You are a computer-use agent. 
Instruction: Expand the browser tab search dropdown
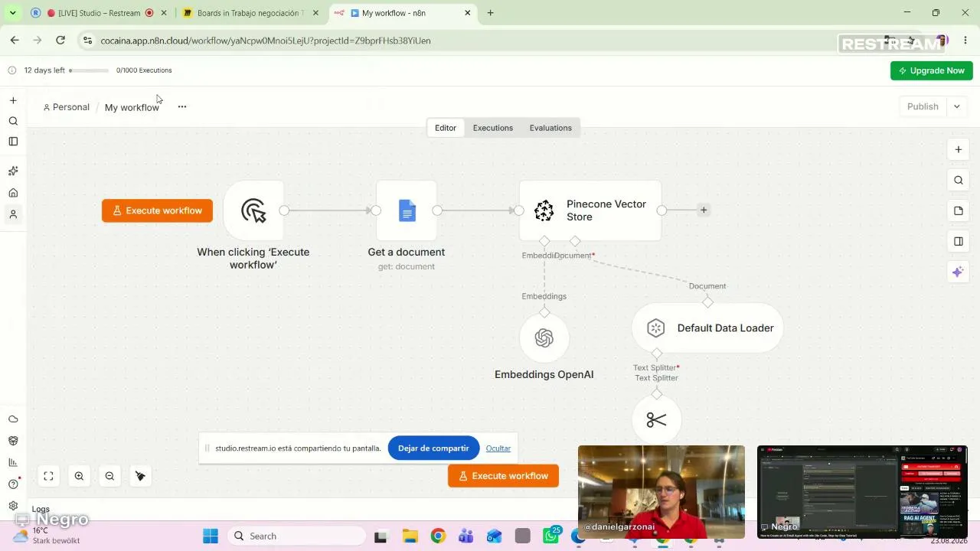(12, 13)
